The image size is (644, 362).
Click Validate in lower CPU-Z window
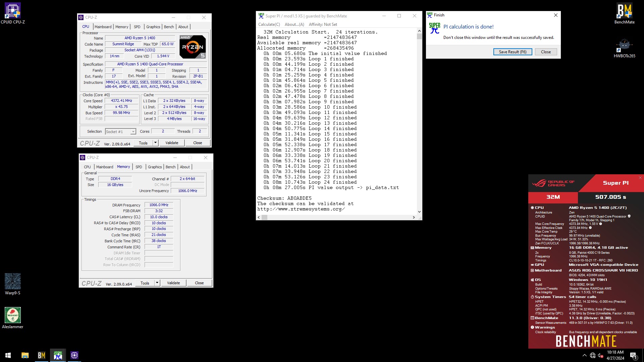pos(173,283)
